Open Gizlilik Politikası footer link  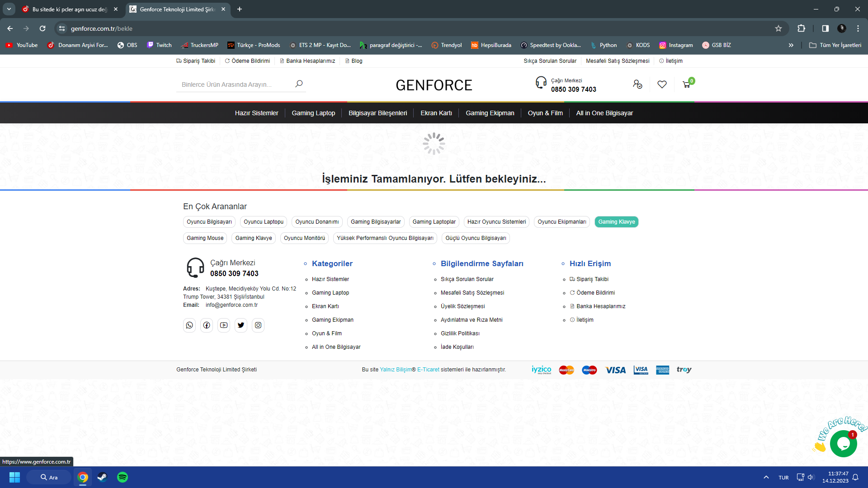tap(460, 333)
